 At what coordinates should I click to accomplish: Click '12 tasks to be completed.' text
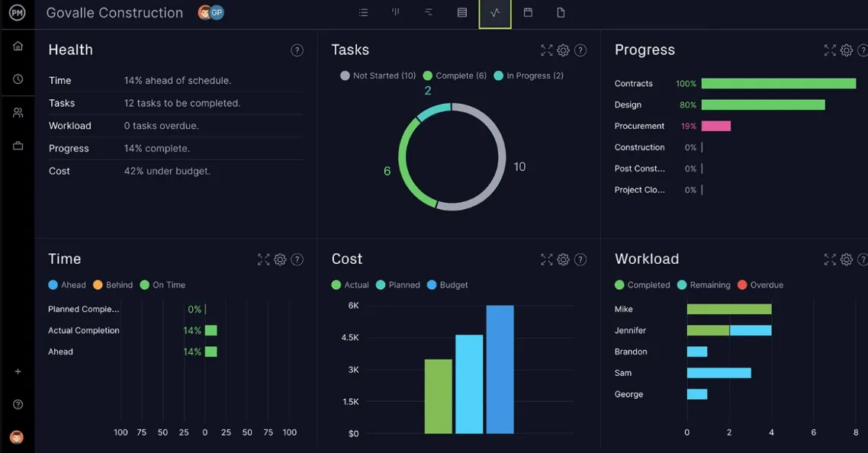pyautogui.click(x=182, y=103)
